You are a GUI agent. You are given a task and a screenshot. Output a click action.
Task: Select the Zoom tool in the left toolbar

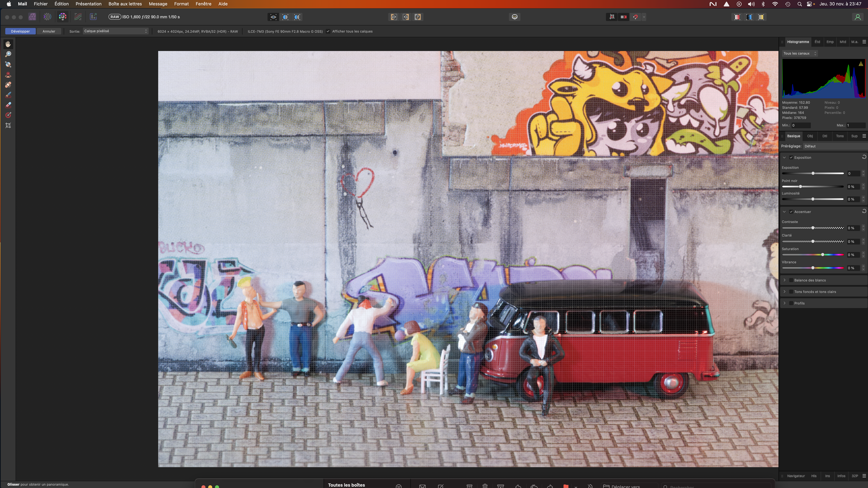click(8, 54)
